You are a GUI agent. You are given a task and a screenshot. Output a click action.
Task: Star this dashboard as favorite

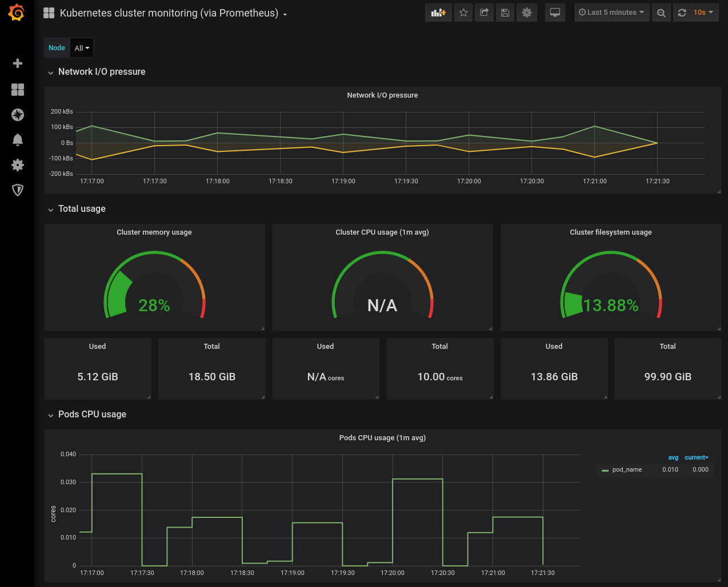pos(463,13)
